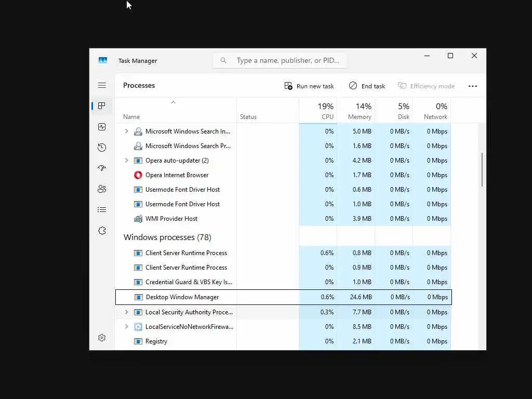The image size is (532, 399).
Task: Click Desktop Window Manager process icon
Action: point(138,297)
